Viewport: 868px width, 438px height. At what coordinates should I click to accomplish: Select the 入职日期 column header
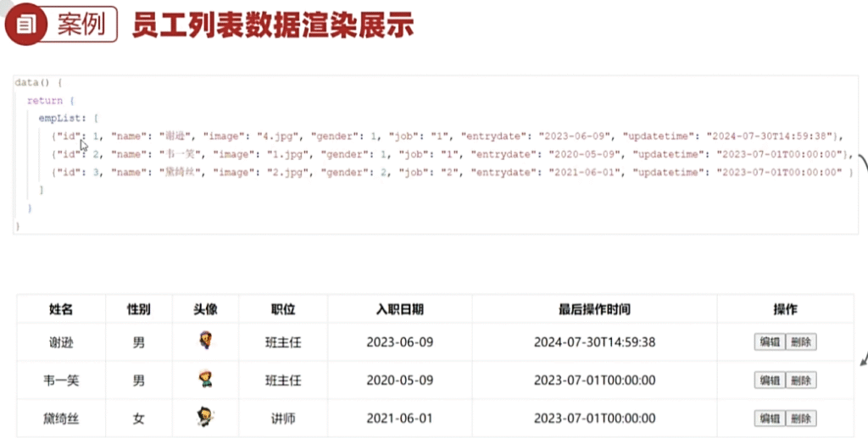400,309
